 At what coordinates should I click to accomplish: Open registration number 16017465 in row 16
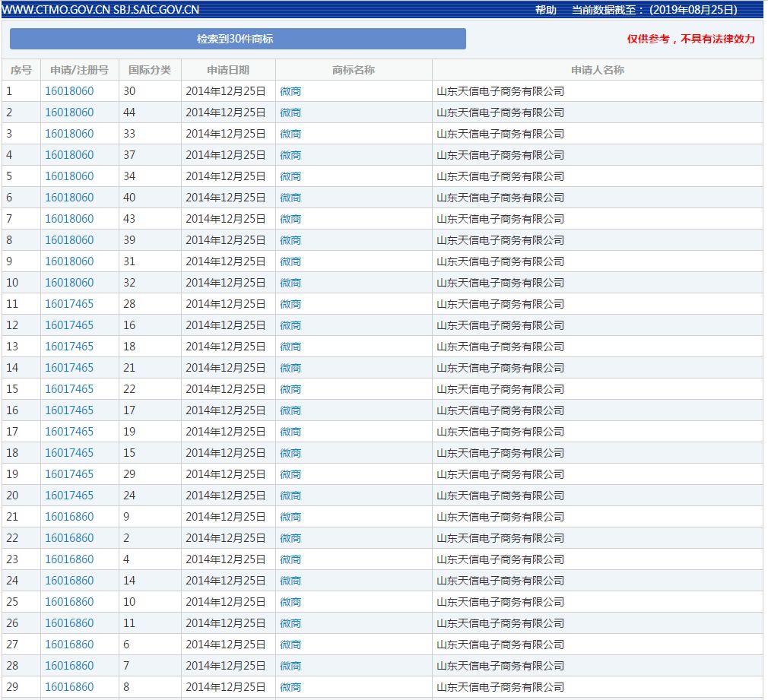point(69,410)
